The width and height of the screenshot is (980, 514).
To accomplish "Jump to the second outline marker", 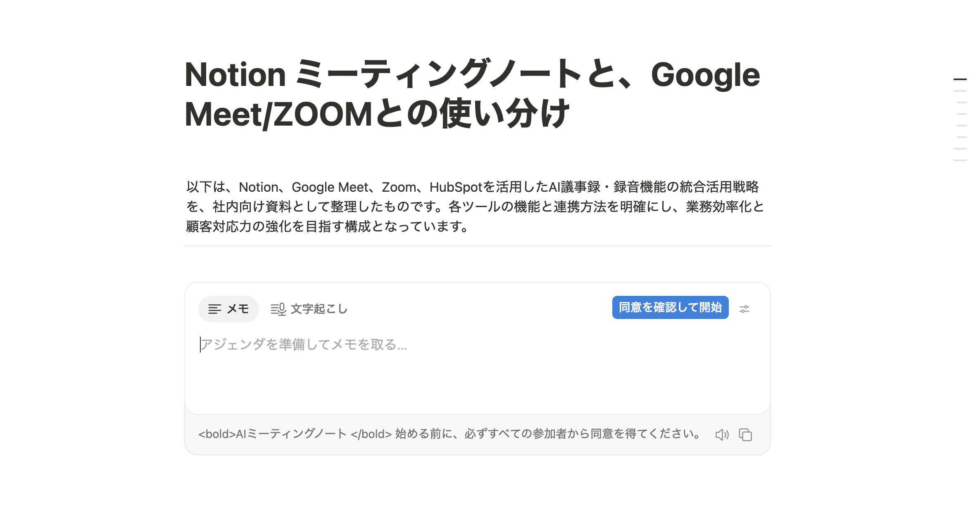I will 960,91.
